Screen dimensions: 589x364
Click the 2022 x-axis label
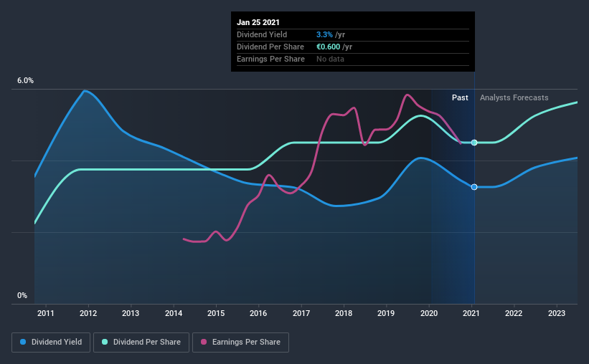pos(514,313)
